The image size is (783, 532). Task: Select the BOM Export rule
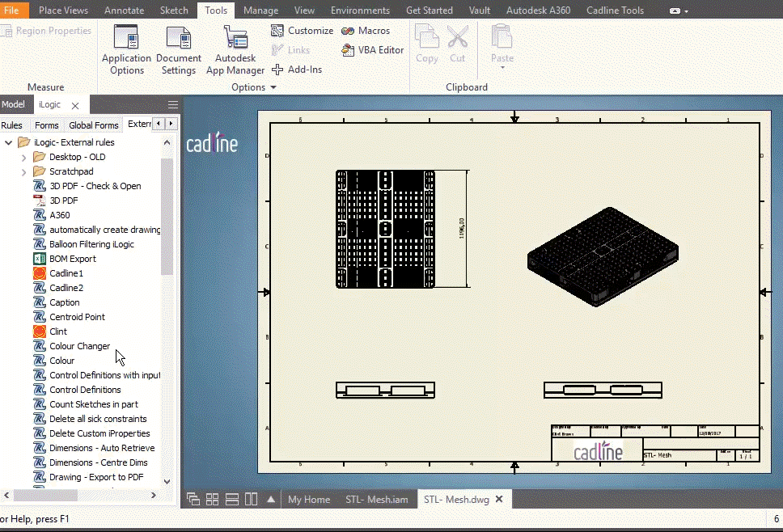(65, 259)
